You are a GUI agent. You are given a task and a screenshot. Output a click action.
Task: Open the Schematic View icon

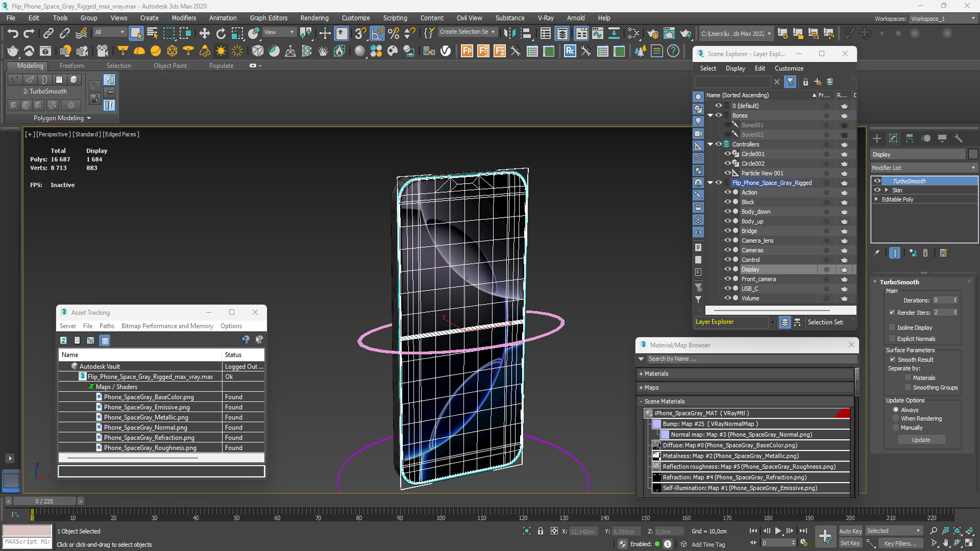coord(614,34)
